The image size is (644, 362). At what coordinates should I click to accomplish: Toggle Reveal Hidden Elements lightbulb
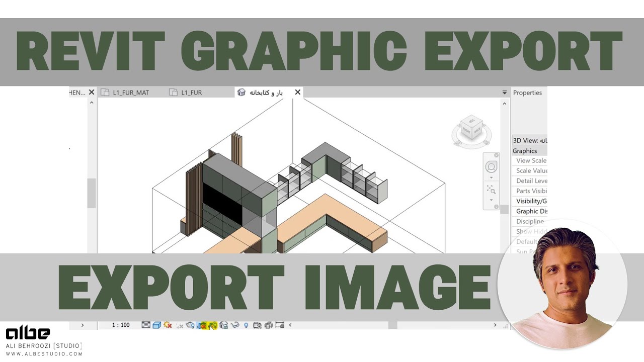246,325
